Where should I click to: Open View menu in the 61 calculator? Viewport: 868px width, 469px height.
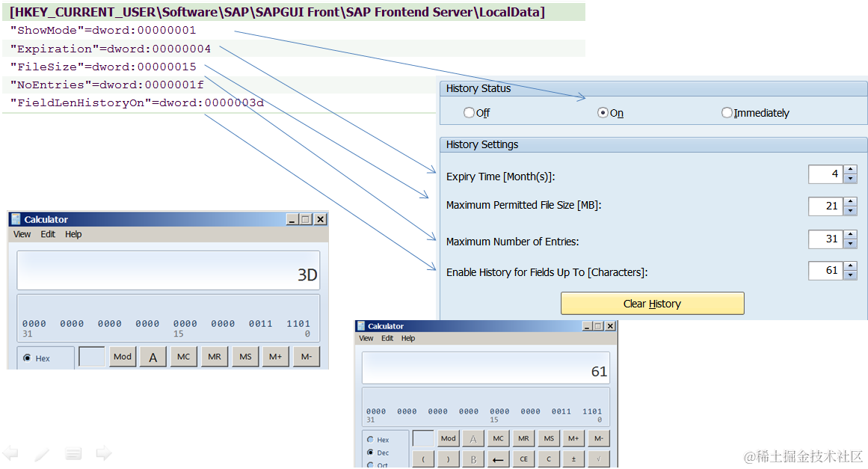[x=366, y=338]
